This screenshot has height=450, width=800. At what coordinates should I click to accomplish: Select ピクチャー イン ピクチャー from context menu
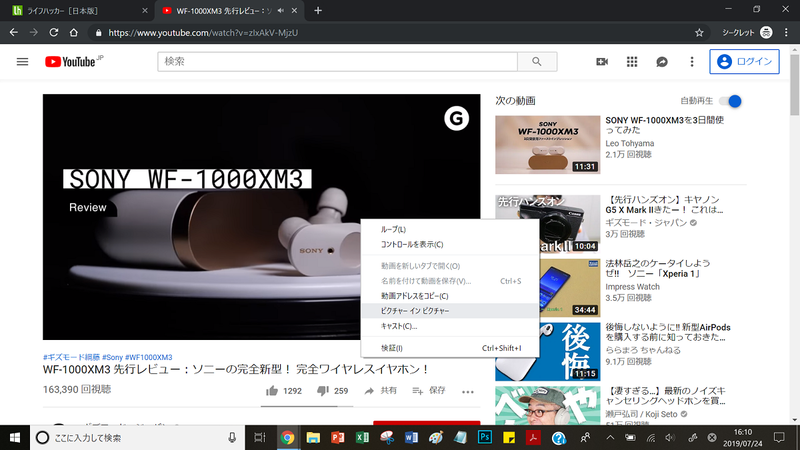415,311
